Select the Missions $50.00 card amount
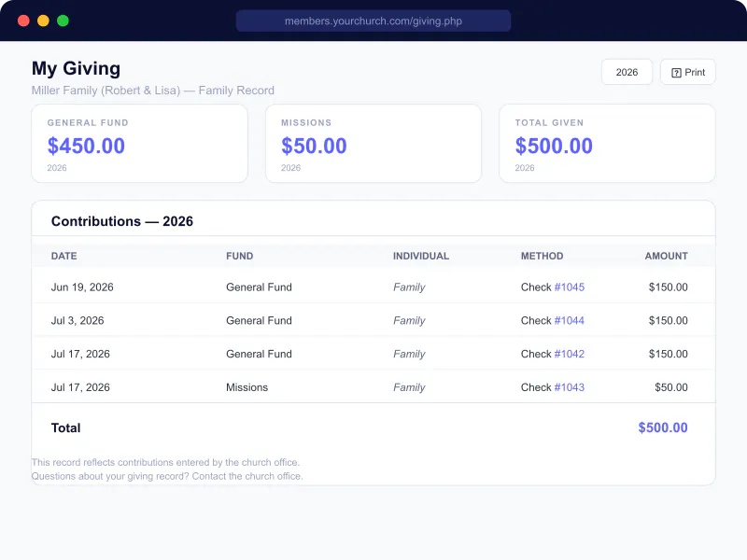747x560 pixels. point(314,146)
